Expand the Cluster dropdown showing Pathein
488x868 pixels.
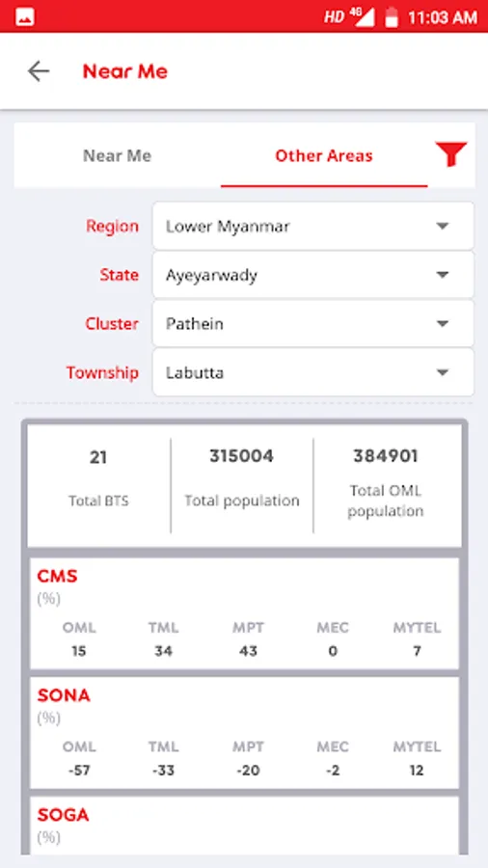click(313, 324)
